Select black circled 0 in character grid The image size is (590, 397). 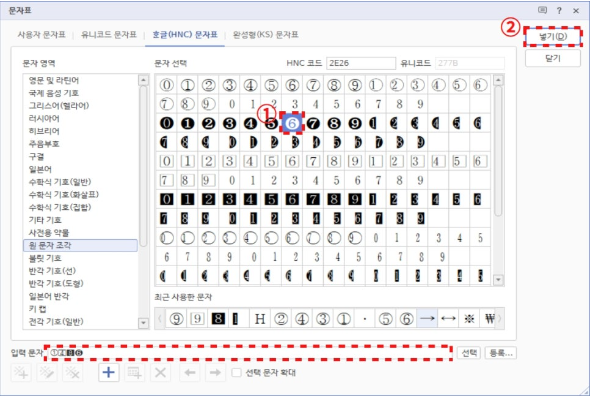[167, 123]
